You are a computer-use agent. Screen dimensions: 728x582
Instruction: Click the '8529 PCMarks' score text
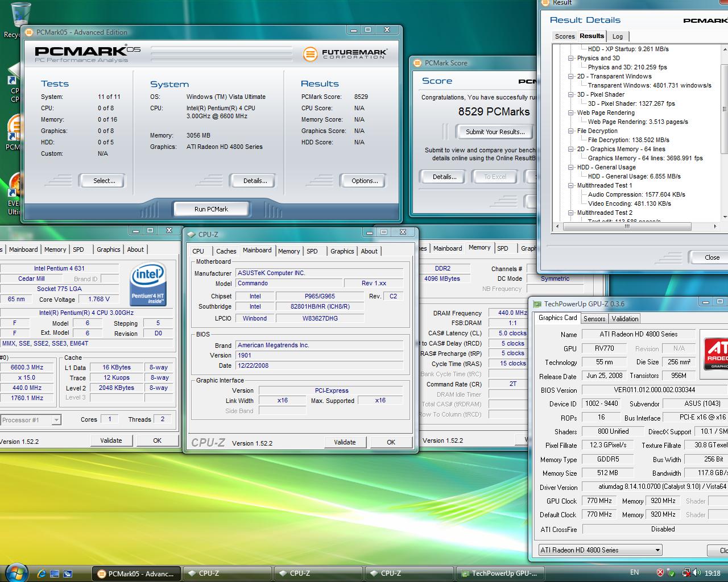(x=494, y=112)
